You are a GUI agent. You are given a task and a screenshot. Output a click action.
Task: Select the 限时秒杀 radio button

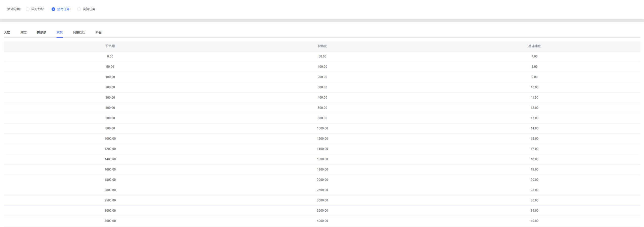[28, 9]
